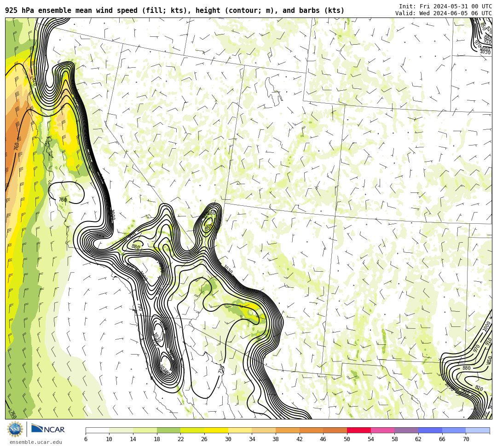Pick the pale blue above-70 kts swatch
The width and height of the screenshot is (497, 448).
pos(478,430)
